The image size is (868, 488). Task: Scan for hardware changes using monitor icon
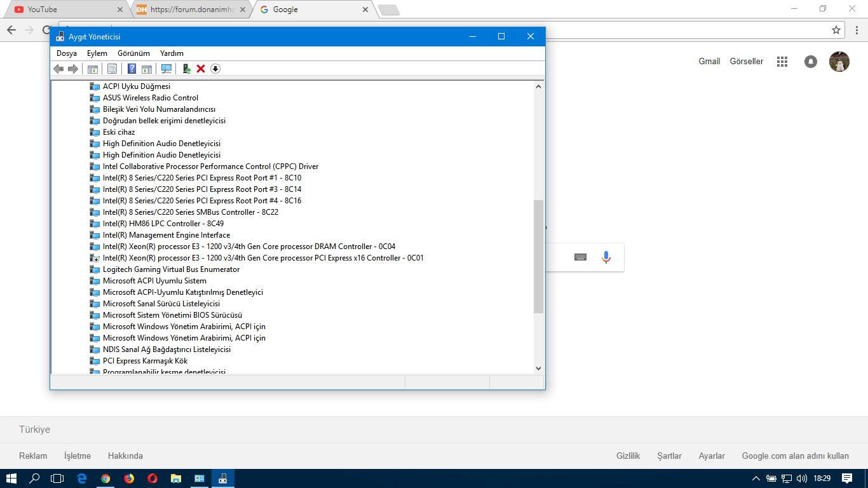pos(166,69)
